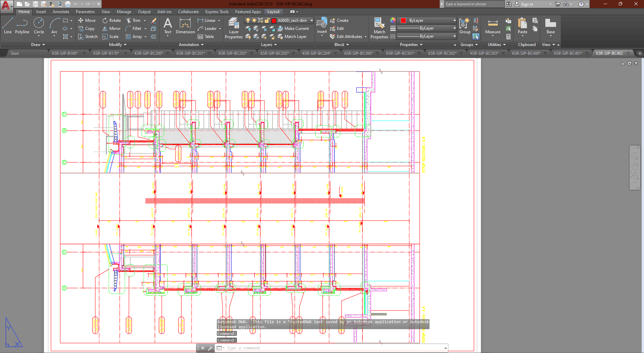The image size is (644, 353).
Task: Toggle layer lock padlock in layer dropdown
Action: tap(267, 20)
